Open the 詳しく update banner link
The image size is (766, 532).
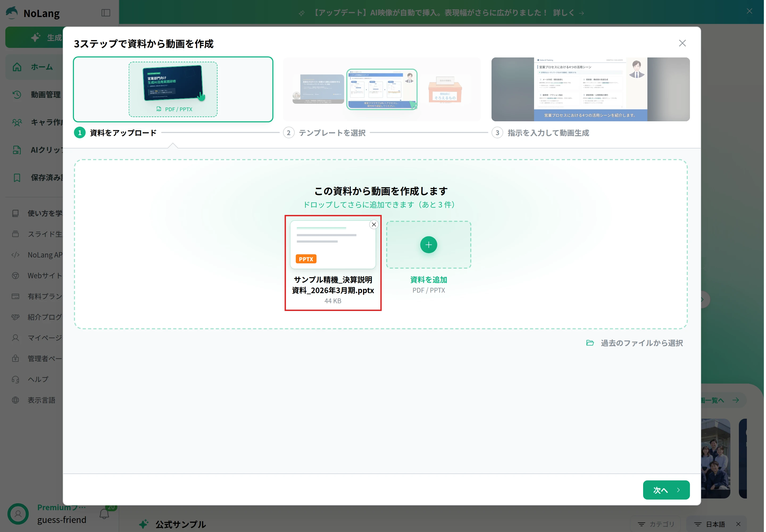[568, 13]
